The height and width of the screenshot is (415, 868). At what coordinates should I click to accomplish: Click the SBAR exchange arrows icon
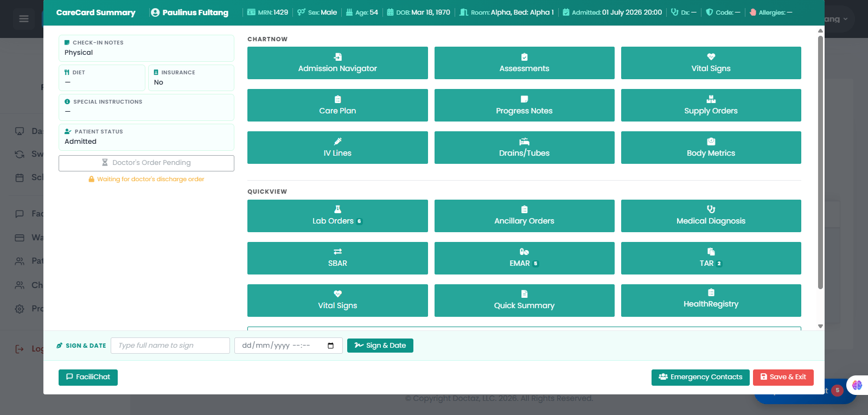pos(337,252)
